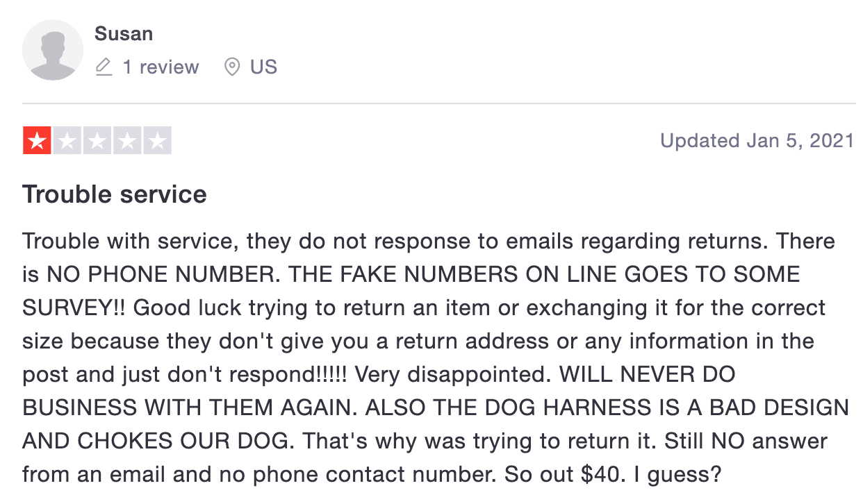
Task: Click the reviewer name Susan
Action: 124,33
